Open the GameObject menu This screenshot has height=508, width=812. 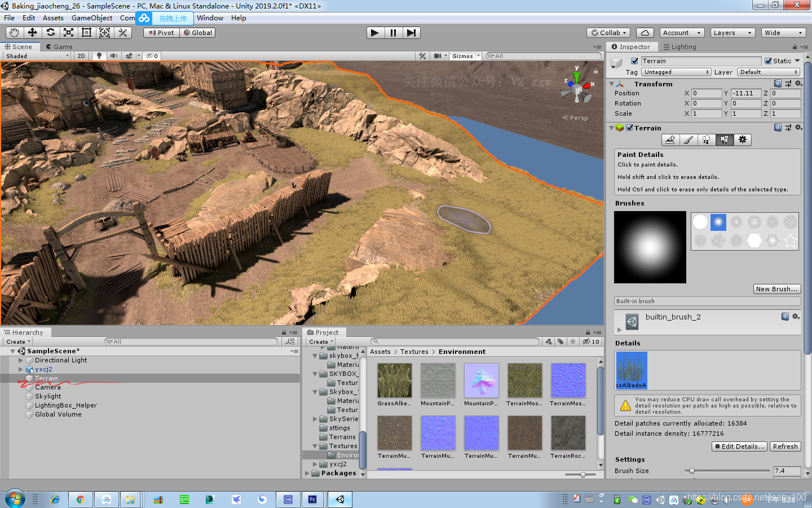click(91, 18)
